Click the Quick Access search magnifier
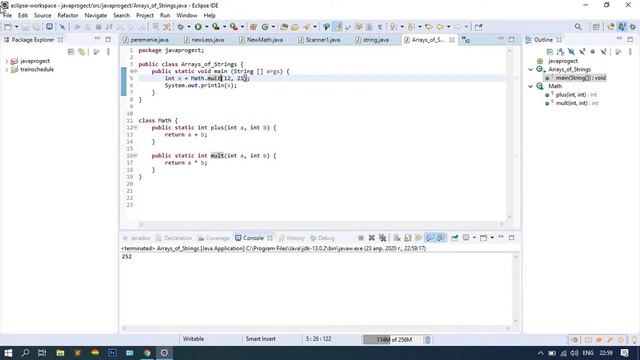Image resolution: width=640 pixels, height=360 pixels. click(x=578, y=27)
